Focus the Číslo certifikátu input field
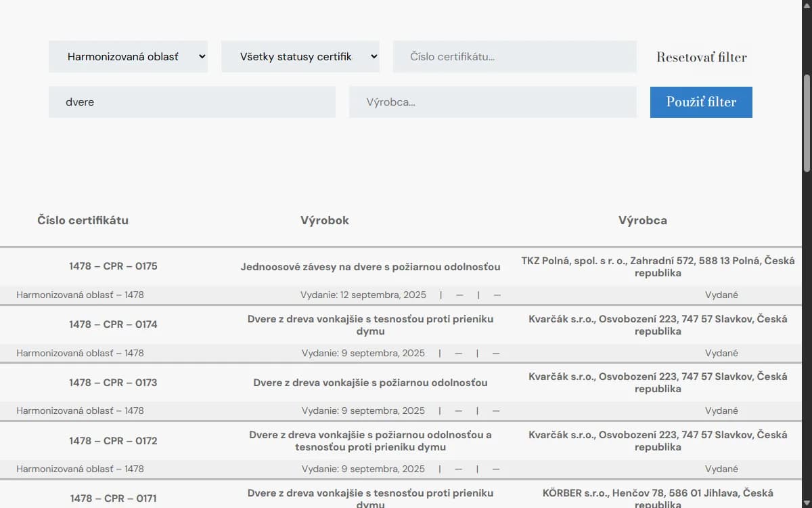This screenshot has width=812, height=508. 515,57
